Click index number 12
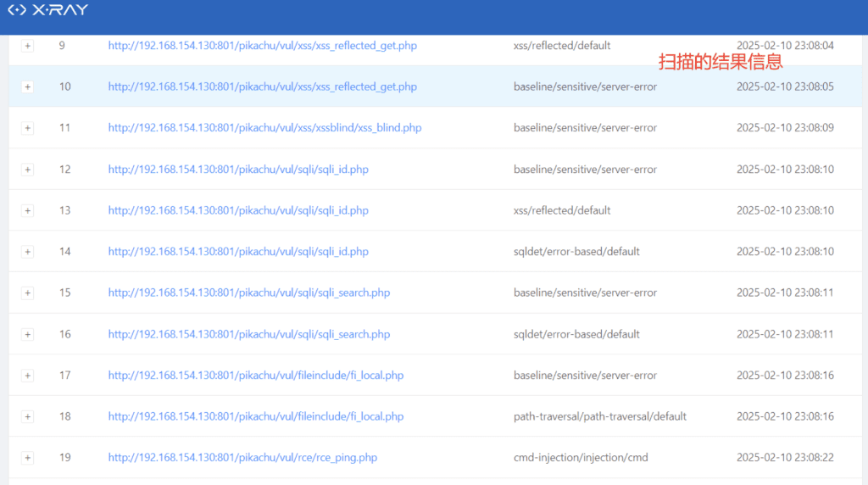This screenshot has height=485, width=868. [64, 169]
